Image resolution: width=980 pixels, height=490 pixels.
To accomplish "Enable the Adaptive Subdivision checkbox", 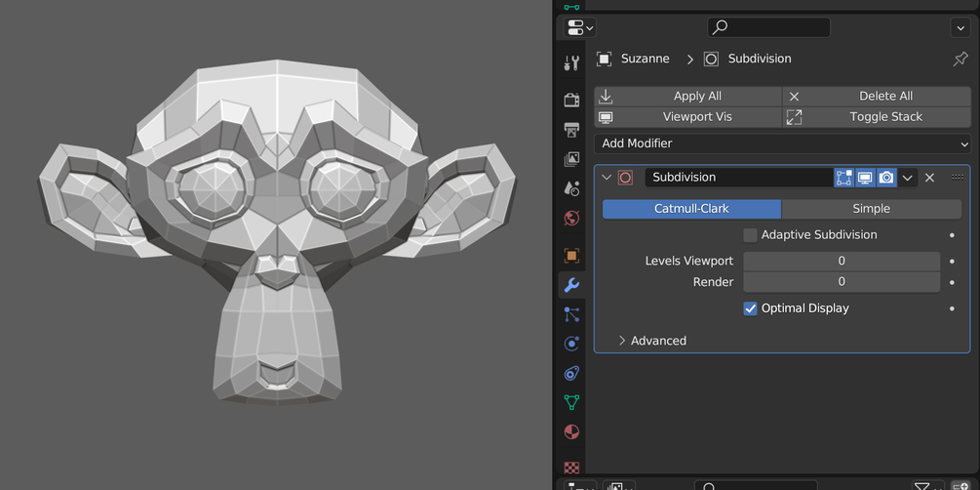I will pyautogui.click(x=750, y=235).
